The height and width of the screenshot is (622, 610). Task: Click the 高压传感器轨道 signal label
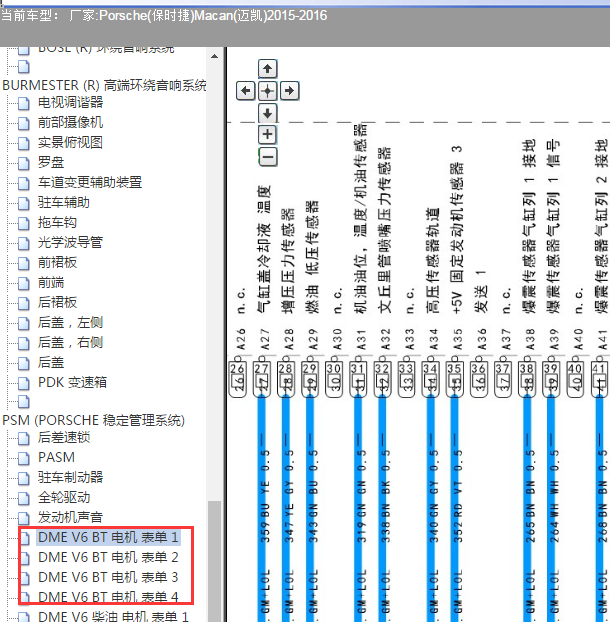[433, 260]
